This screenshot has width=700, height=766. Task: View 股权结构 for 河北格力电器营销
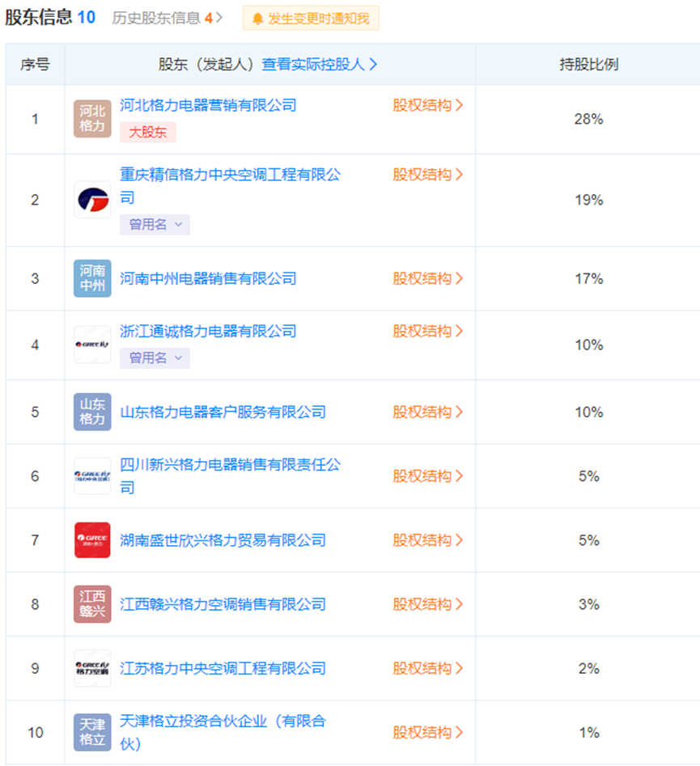(x=428, y=105)
